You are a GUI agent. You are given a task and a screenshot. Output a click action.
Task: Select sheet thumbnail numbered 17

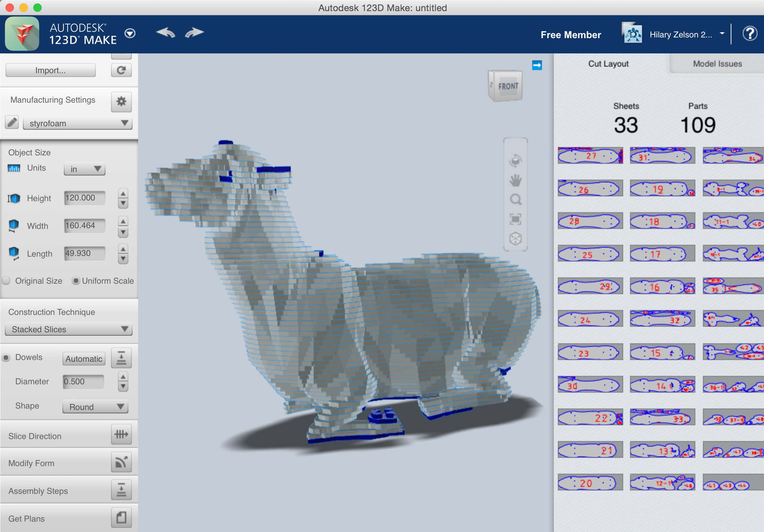click(x=662, y=254)
